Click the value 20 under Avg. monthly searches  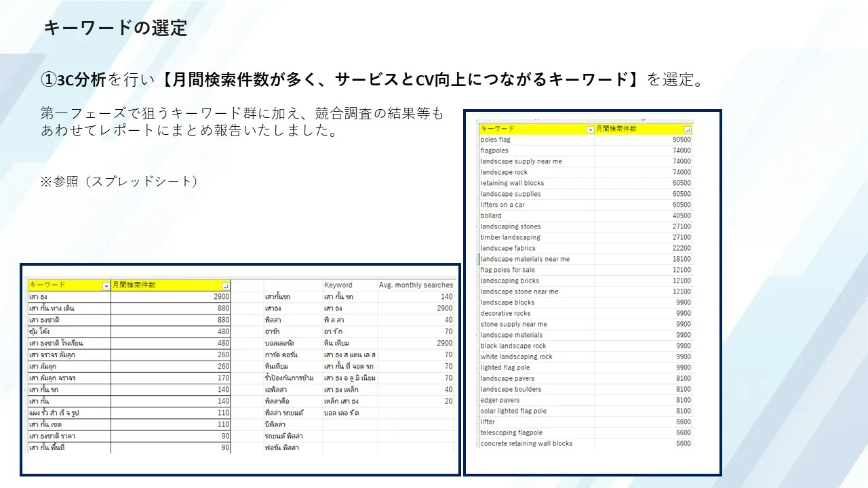(x=448, y=401)
